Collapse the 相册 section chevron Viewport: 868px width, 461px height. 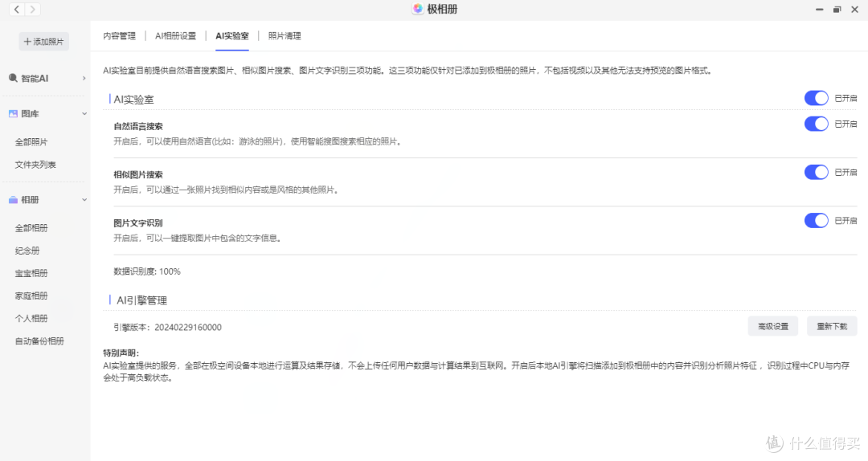click(84, 200)
